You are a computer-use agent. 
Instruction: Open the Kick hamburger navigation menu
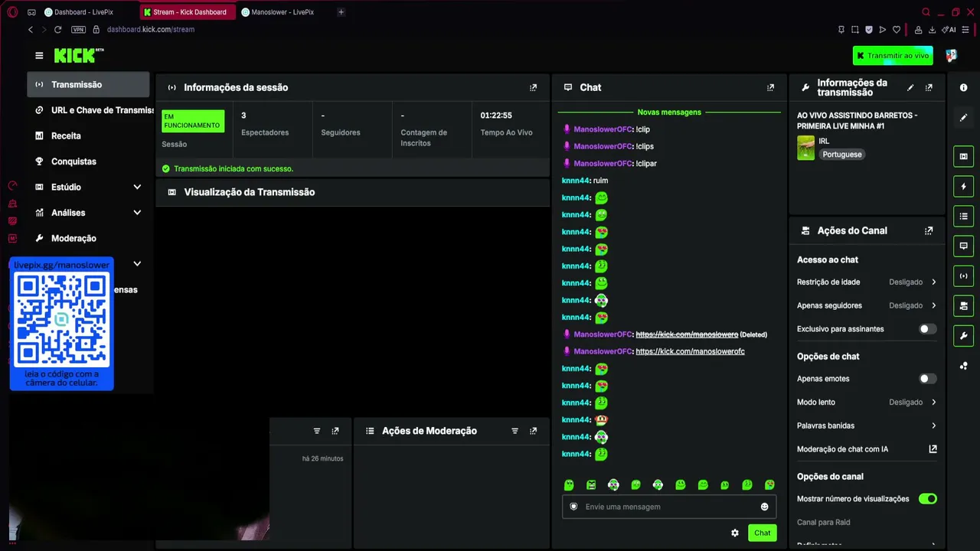pos(39,56)
